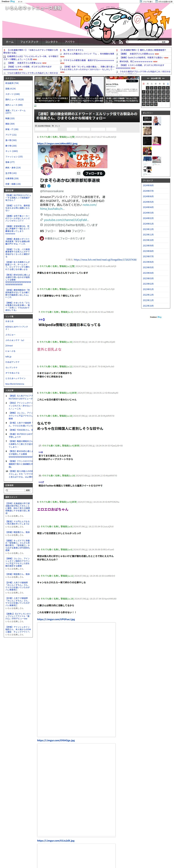Open スポーツ (2349) category

(12, 94)
